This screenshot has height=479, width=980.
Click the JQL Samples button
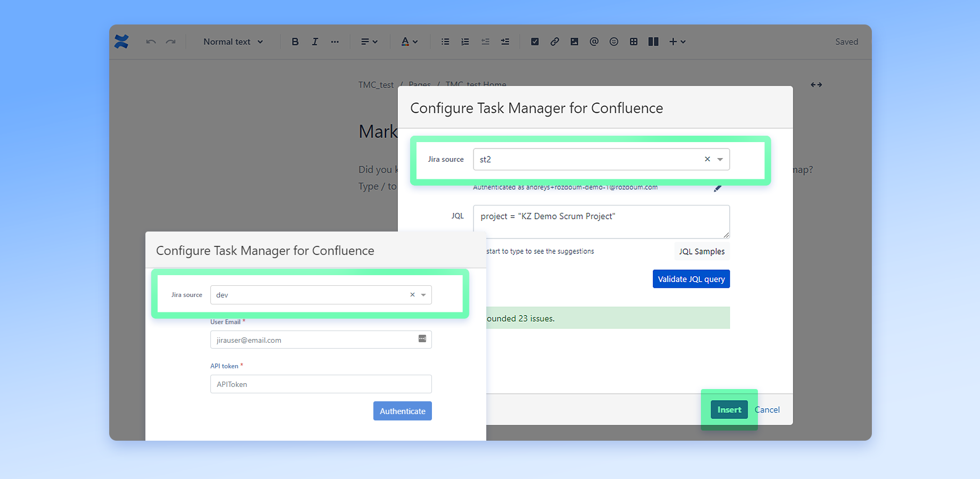point(701,251)
